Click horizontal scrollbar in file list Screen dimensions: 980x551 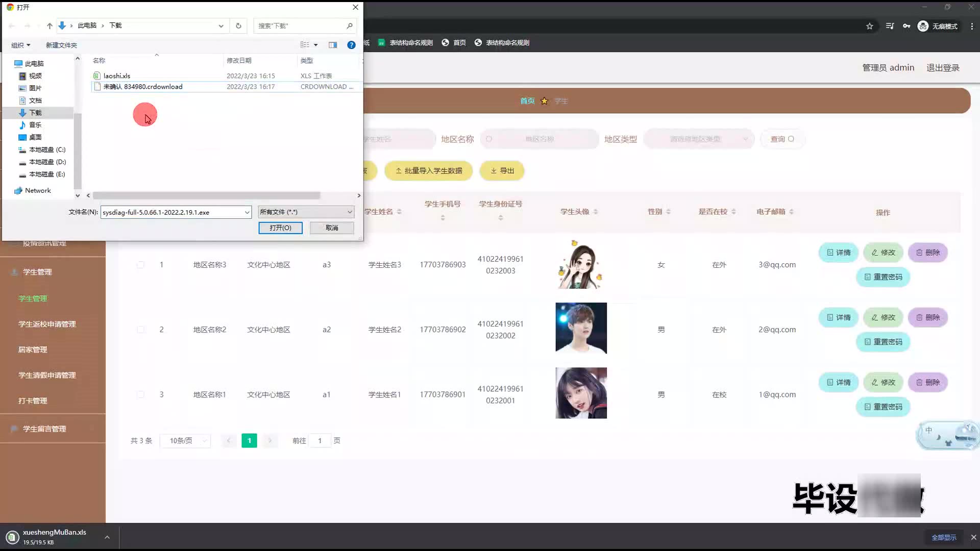pyautogui.click(x=206, y=195)
